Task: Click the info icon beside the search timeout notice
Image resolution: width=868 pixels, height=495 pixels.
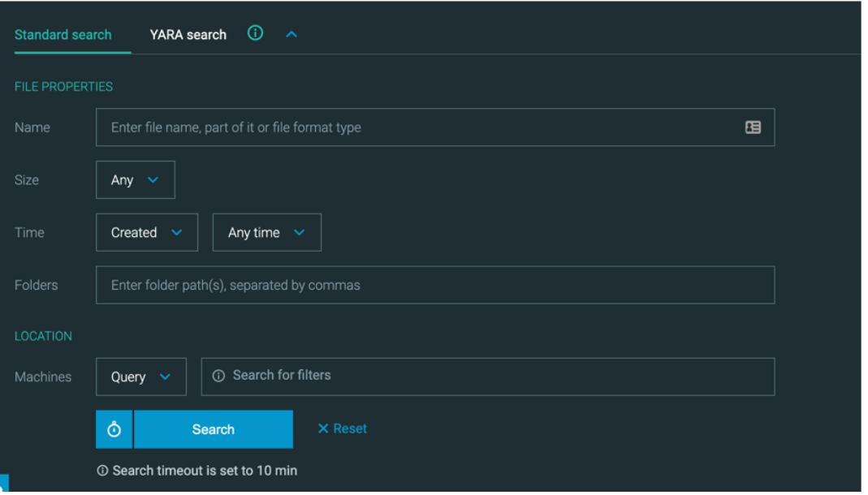Action: tap(102, 471)
